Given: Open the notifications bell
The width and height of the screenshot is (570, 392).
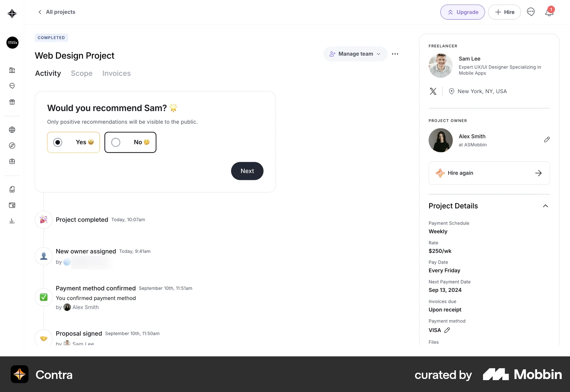Looking at the screenshot, I should 549,12.
